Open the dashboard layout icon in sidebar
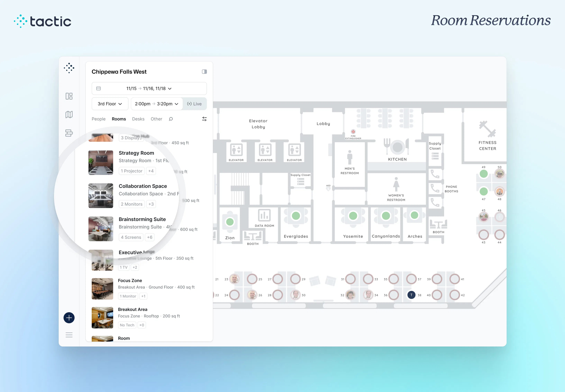 (x=69, y=96)
